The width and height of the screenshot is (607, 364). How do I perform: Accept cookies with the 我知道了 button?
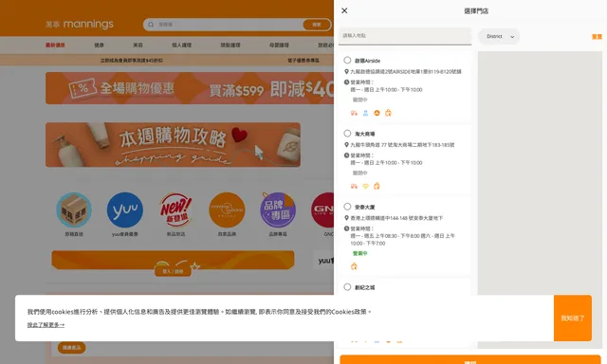point(573,318)
